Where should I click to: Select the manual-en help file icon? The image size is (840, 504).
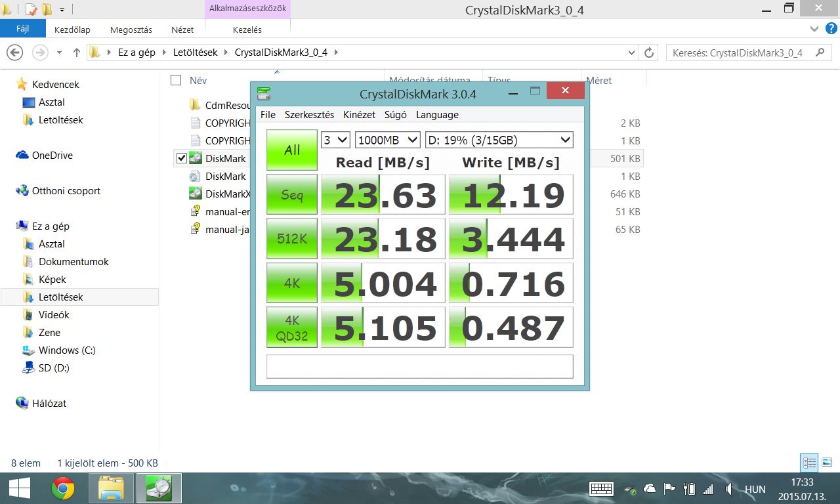coord(195,211)
